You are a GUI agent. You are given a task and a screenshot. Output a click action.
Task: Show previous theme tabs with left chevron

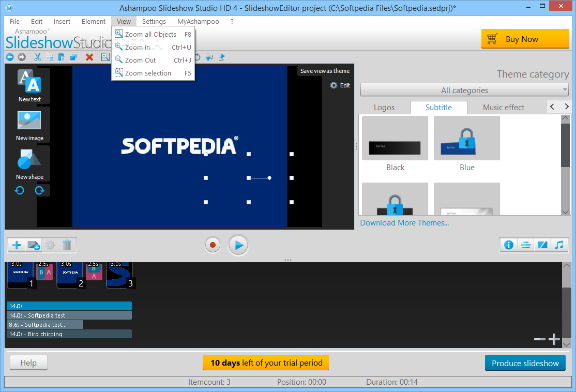552,107
